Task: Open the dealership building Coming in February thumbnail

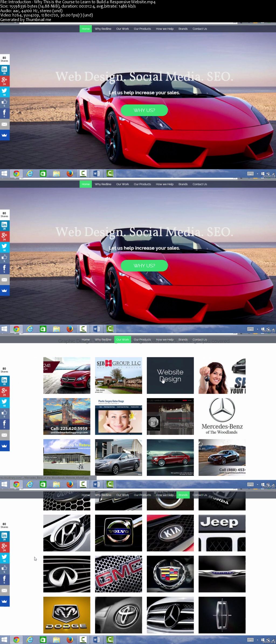Action: 67,458
